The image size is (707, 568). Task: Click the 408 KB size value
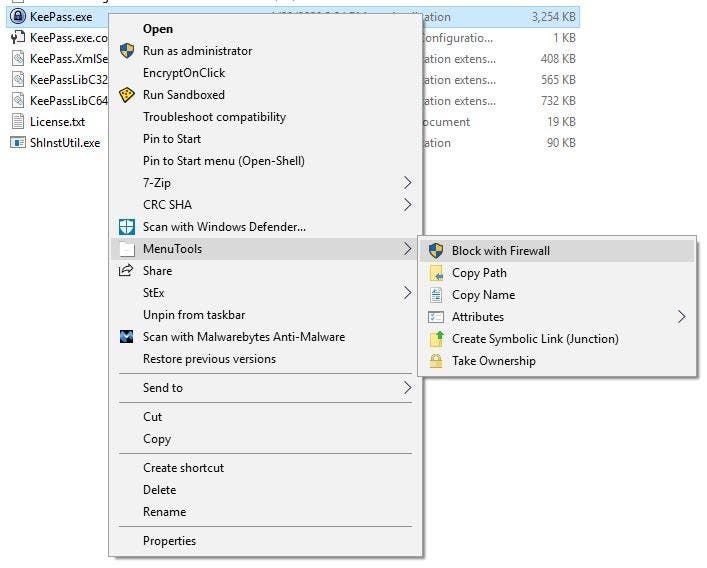pos(558,59)
